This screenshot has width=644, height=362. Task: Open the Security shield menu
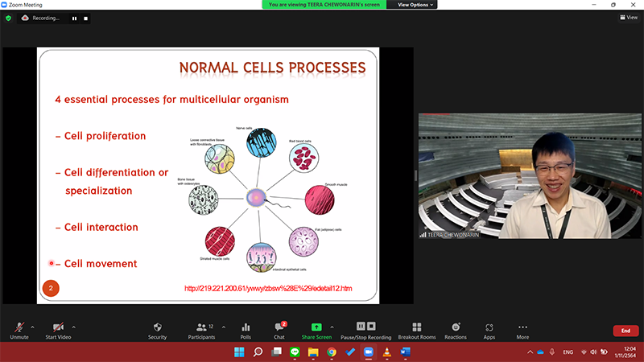157,331
